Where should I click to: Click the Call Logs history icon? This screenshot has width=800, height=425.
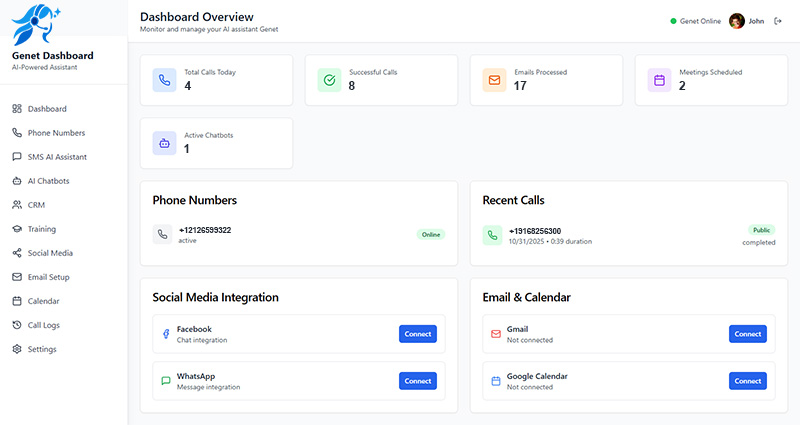[17, 325]
